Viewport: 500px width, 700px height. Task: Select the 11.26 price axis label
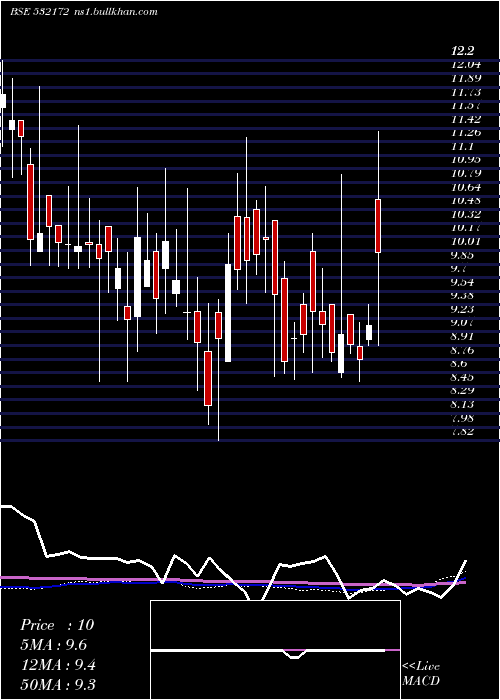click(x=467, y=133)
